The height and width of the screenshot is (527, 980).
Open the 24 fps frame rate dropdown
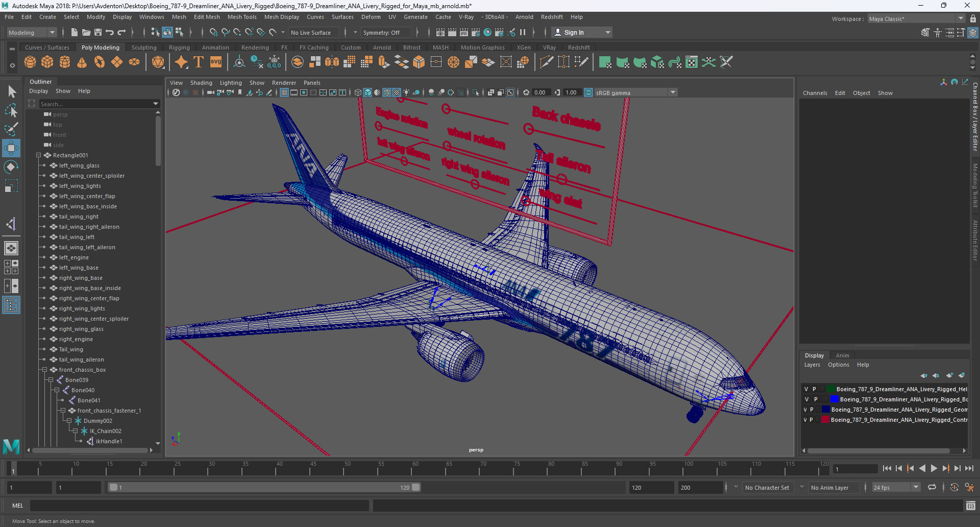tap(896, 487)
